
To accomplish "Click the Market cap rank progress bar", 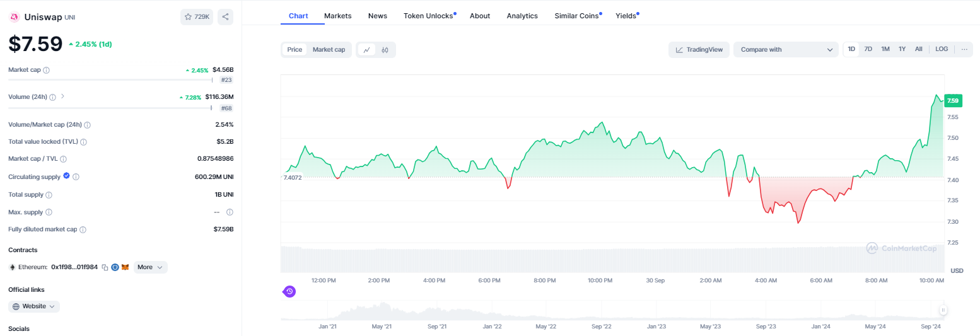I will click(110, 80).
